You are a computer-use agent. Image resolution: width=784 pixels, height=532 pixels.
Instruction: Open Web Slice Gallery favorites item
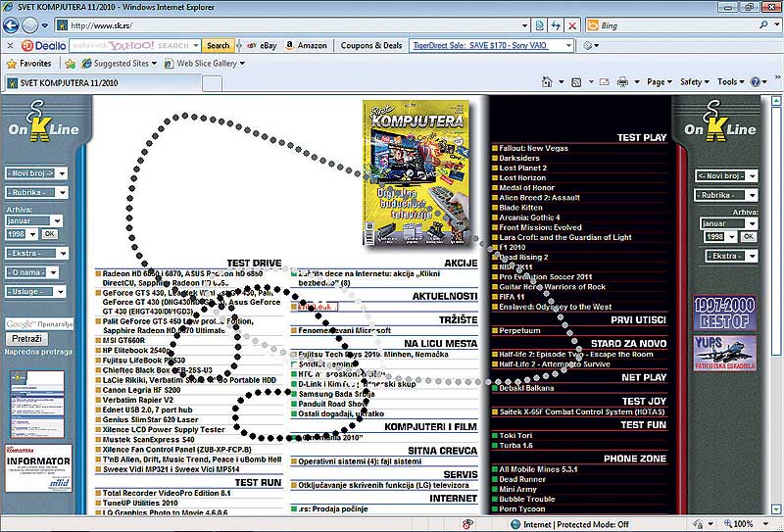point(205,64)
